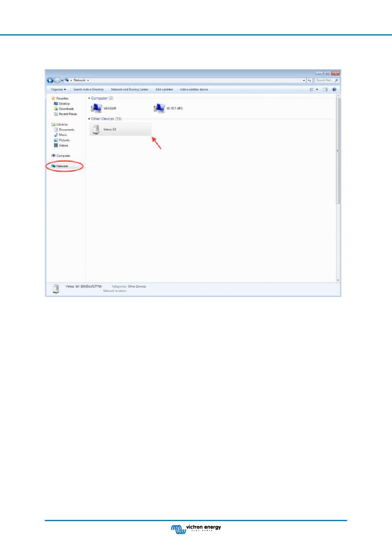
Task: Select the Venus GX label
Action: tap(110, 130)
